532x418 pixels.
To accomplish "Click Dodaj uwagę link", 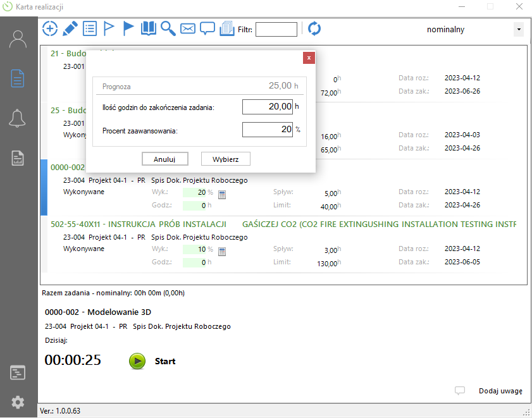I will [500, 391].
